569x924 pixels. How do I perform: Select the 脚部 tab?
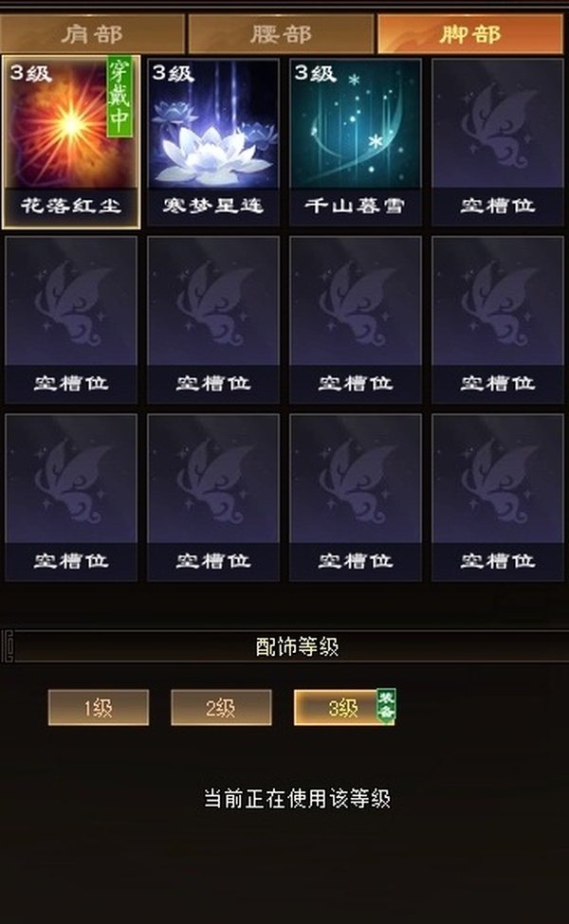[470, 34]
